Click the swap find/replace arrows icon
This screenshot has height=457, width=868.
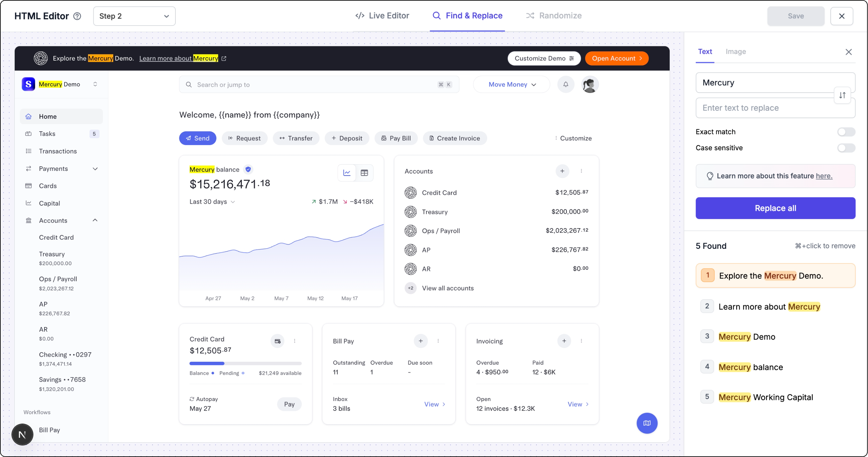coord(842,95)
